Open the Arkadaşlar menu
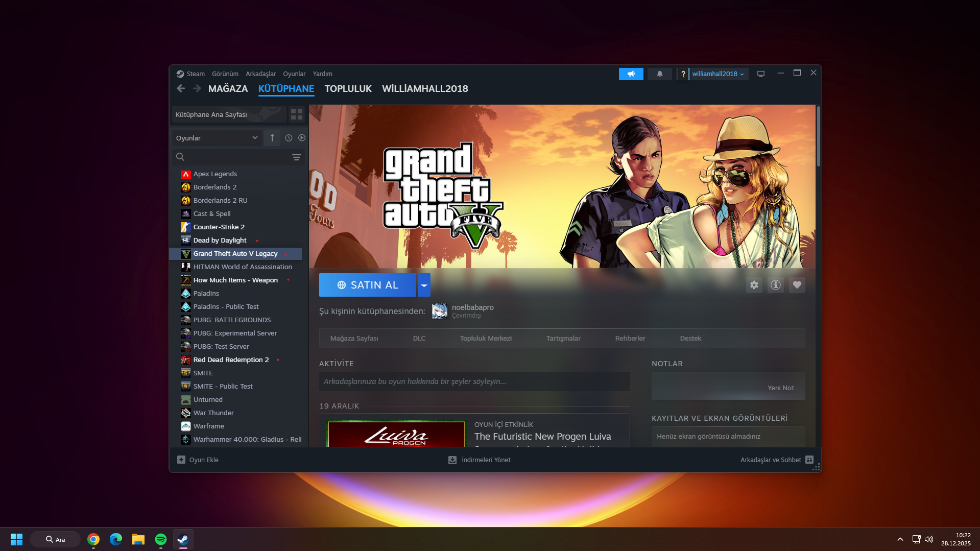980x551 pixels. click(261, 74)
